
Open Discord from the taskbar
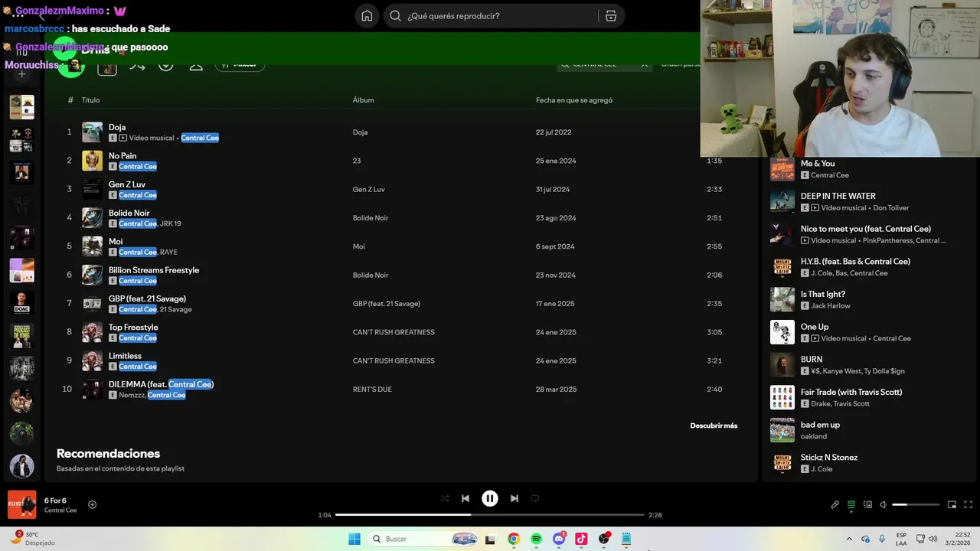pos(559,539)
